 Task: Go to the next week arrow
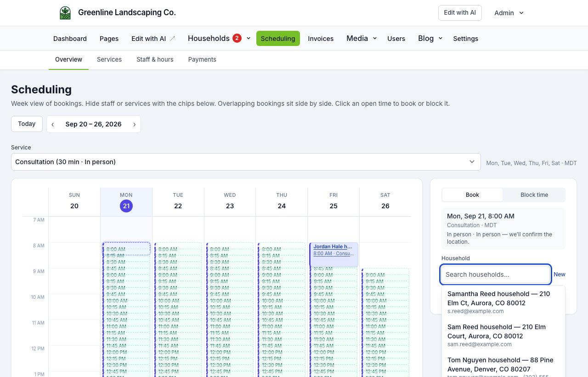point(134,124)
